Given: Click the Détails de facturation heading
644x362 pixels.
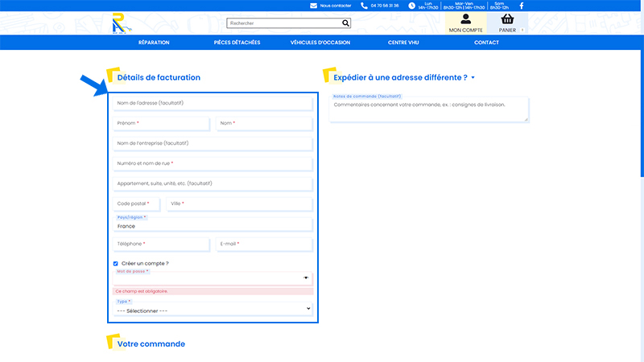Looking at the screenshot, I should [x=159, y=77].
